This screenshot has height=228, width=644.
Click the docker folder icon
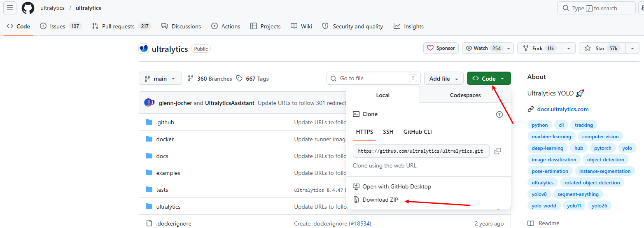[149, 139]
